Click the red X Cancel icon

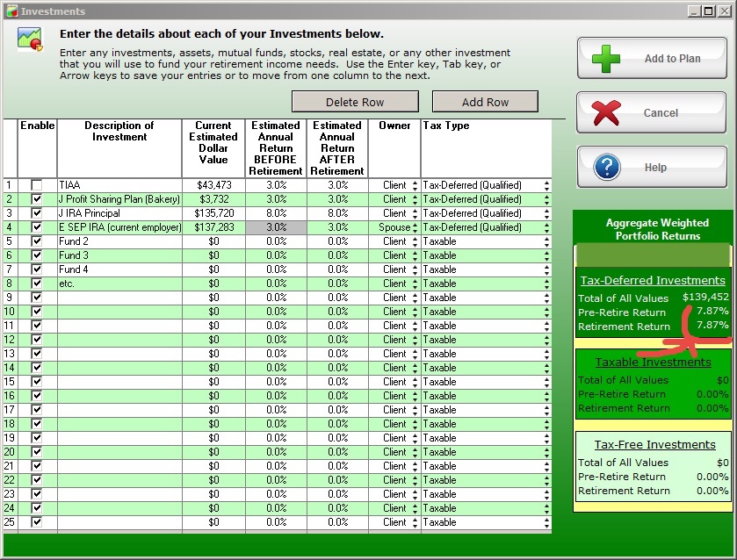[x=606, y=112]
